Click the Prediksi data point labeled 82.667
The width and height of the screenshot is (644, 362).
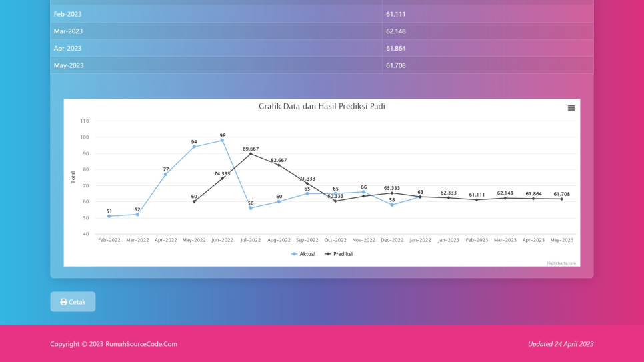click(279, 165)
